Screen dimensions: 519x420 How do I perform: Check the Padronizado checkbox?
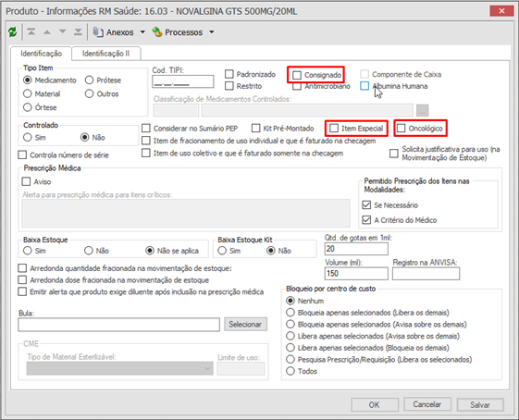(x=229, y=74)
